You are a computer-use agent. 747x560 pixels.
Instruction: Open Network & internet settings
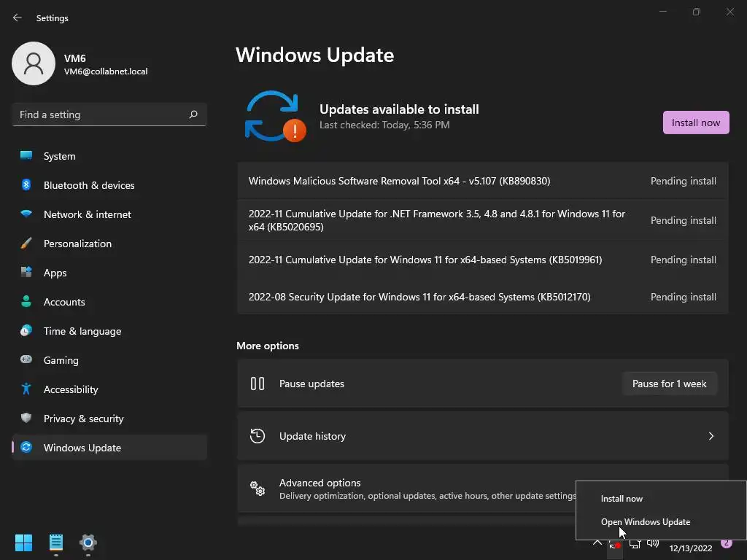click(109, 214)
